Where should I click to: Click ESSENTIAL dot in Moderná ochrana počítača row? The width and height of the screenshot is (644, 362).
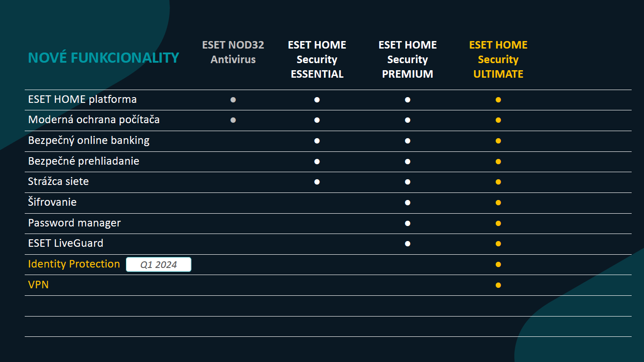(317, 120)
